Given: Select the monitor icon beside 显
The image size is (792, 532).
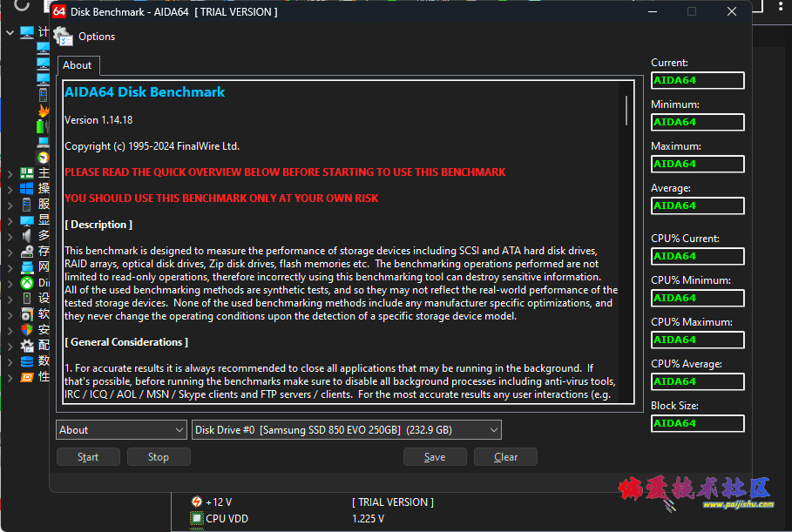Looking at the screenshot, I should (27, 220).
